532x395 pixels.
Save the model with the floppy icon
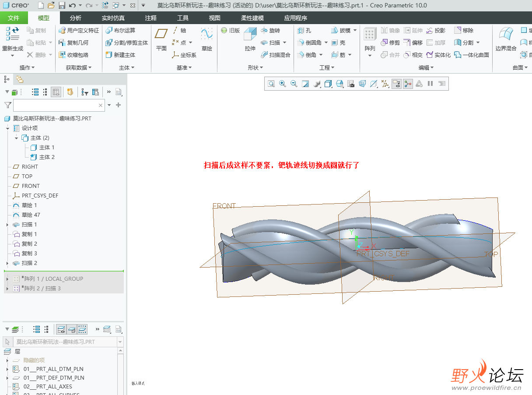[x=62, y=5]
